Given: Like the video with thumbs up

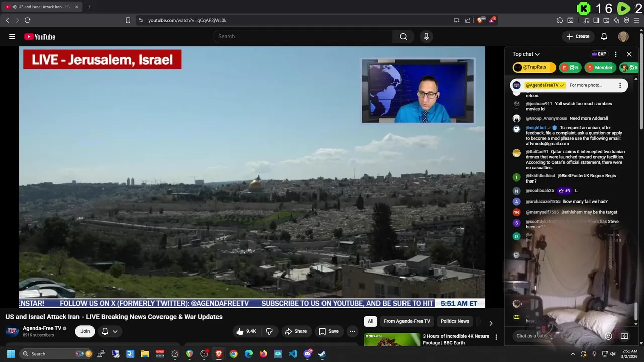Looking at the screenshot, I should tap(247, 331).
